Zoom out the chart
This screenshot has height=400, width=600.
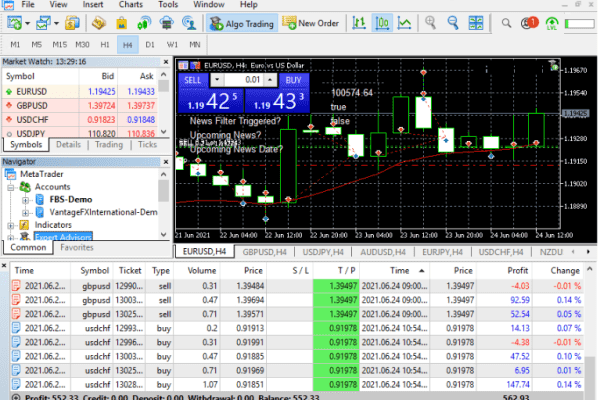click(x=453, y=23)
